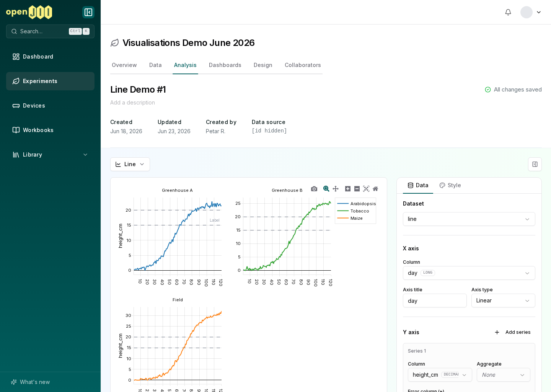This screenshot has height=392, width=551.
Task: Click the green check icon by All changes saved
Action: 488,90
